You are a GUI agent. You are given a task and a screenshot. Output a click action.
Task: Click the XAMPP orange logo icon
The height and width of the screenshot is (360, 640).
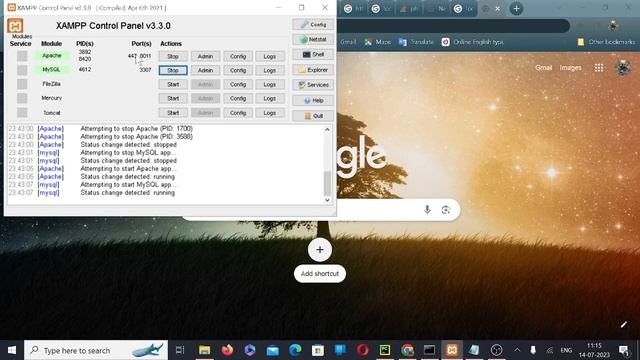pyautogui.click(x=15, y=26)
